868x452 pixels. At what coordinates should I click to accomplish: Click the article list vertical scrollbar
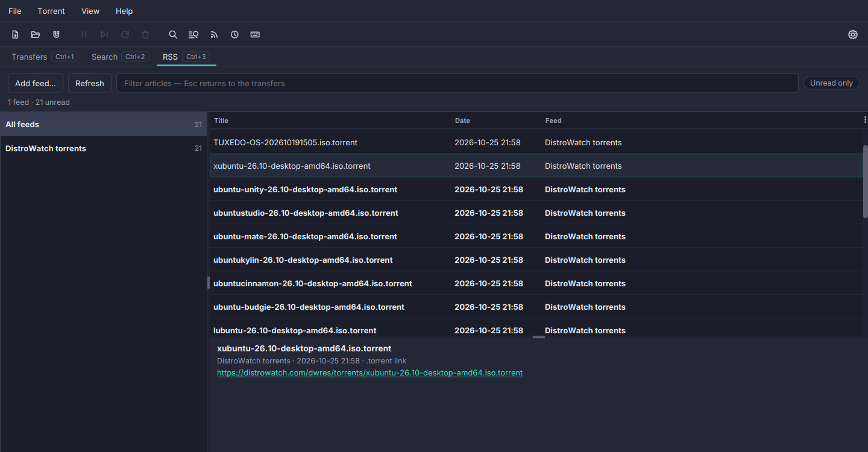(866, 181)
